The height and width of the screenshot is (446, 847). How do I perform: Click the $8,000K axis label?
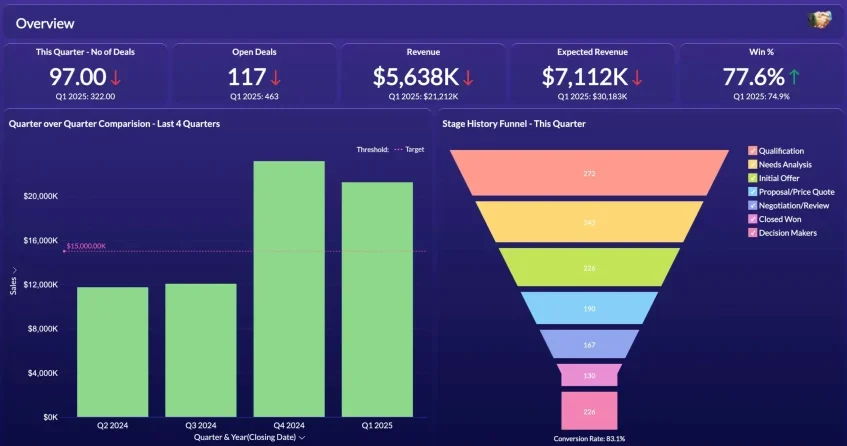pos(43,328)
